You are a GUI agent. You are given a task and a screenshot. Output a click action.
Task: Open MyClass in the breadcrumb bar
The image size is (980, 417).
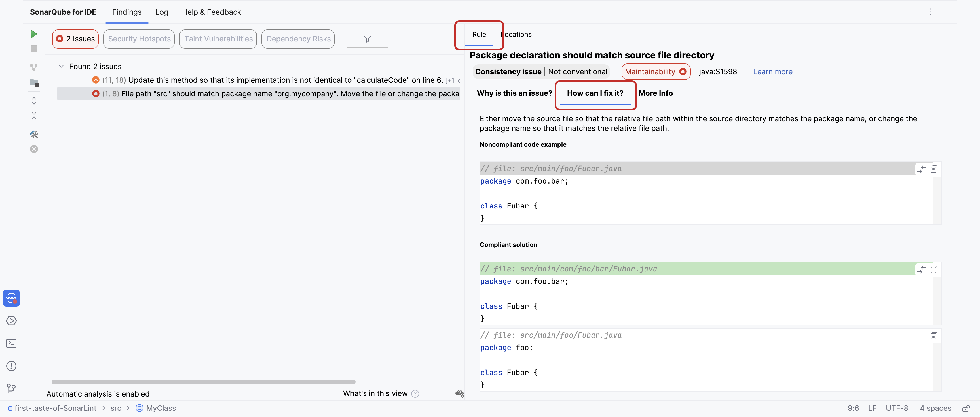click(160, 408)
